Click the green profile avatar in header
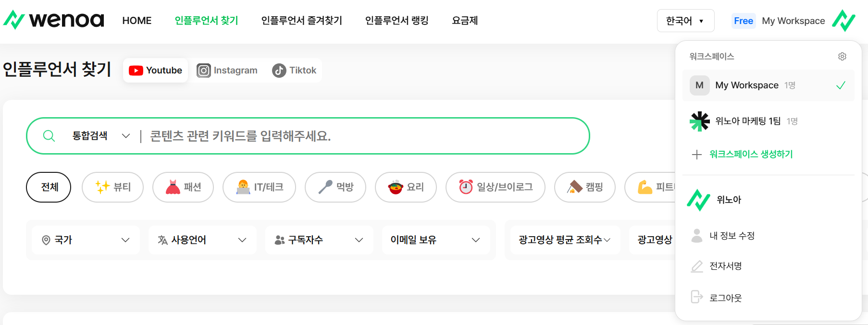This screenshot has height=325, width=868. [x=844, y=21]
